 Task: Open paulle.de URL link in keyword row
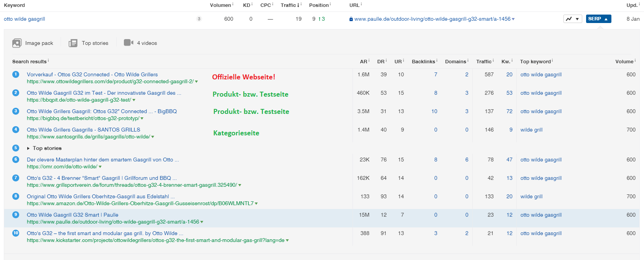(432, 19)
